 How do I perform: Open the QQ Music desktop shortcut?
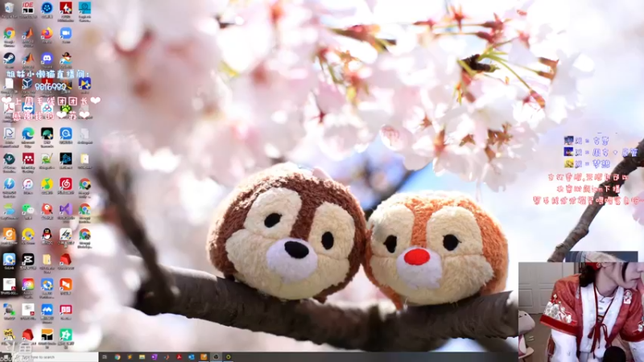(x=47, y=184)
